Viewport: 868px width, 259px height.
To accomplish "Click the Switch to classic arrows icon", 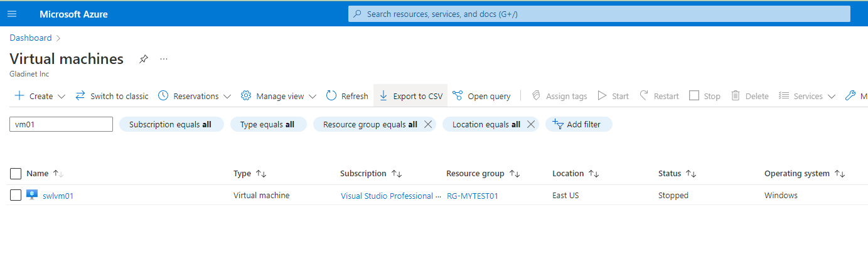I will (80, 96).
